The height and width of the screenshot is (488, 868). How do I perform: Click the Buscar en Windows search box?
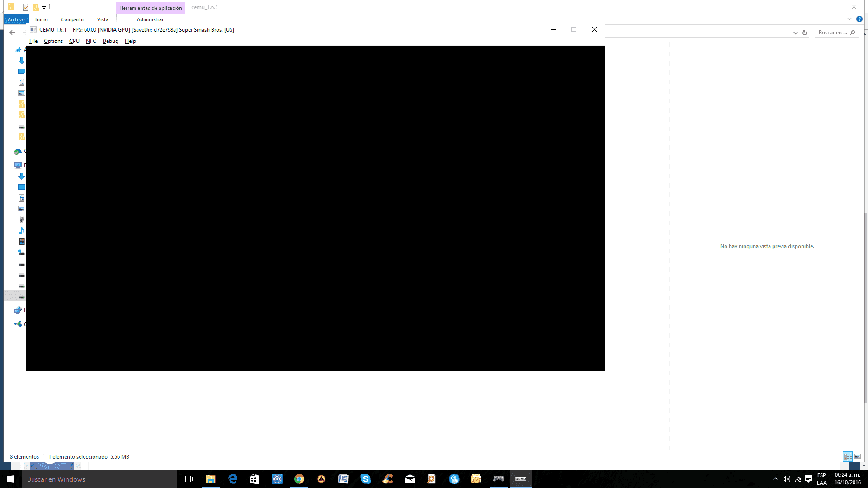[99, 479]
